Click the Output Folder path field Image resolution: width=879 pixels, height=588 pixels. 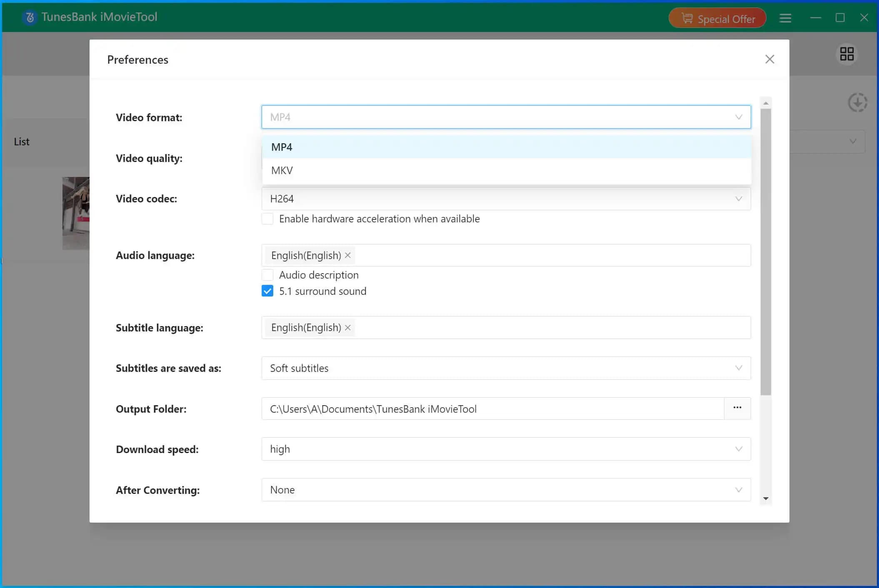(492, 409)
